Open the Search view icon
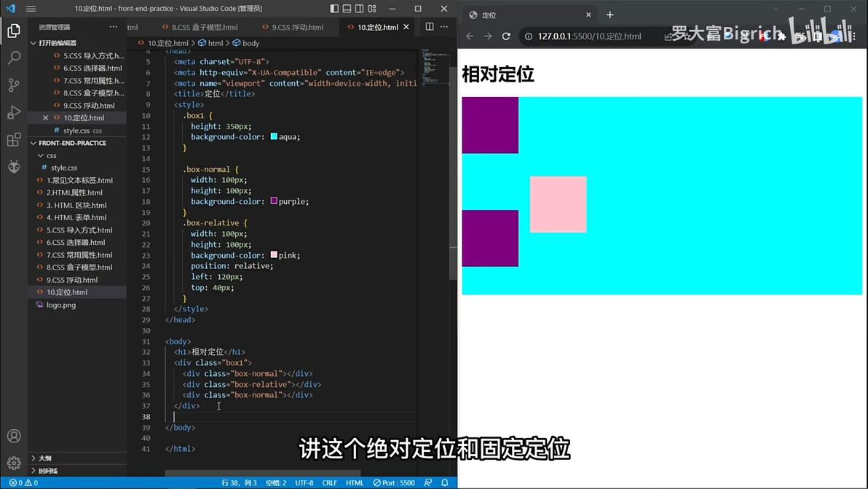The image size is (868, 489). click(x=14, y=58)
